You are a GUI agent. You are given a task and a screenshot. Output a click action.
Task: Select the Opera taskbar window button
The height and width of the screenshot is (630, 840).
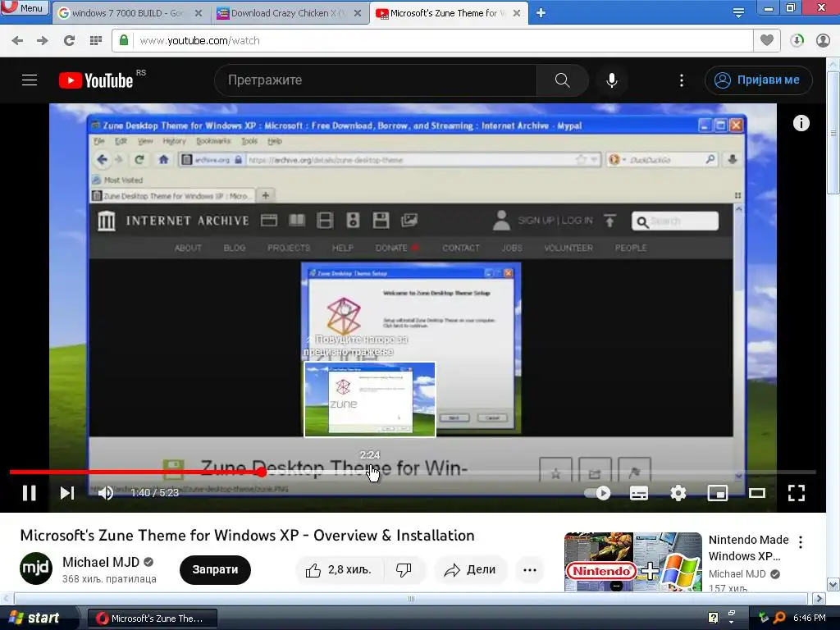152,619
